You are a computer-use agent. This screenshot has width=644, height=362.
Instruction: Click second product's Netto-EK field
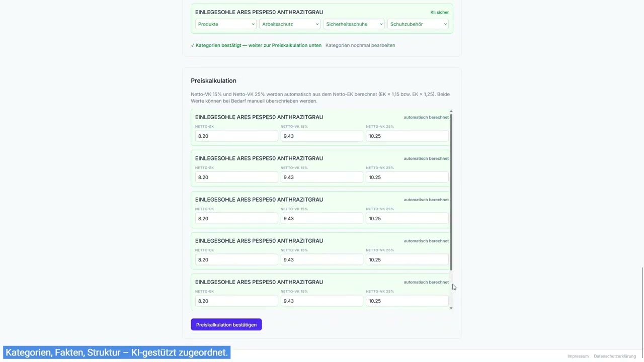(x=236, y=177)
